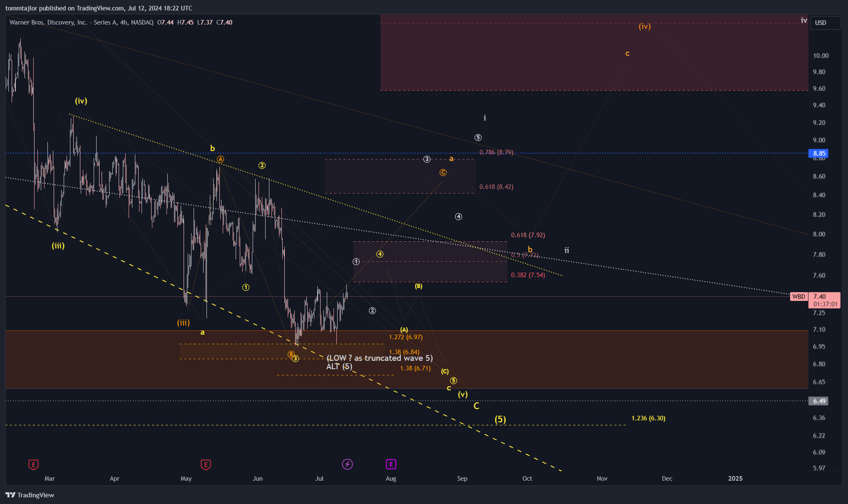Click the red earnings E marker near Mar

(33, 464)
